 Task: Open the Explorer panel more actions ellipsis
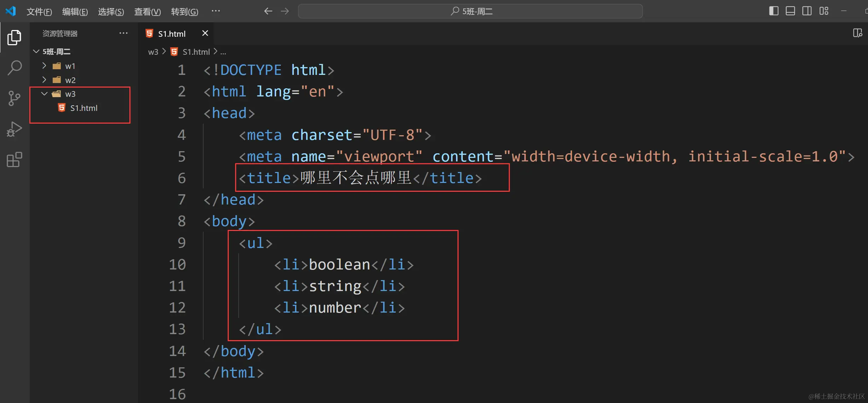click(x=123, y=33)
